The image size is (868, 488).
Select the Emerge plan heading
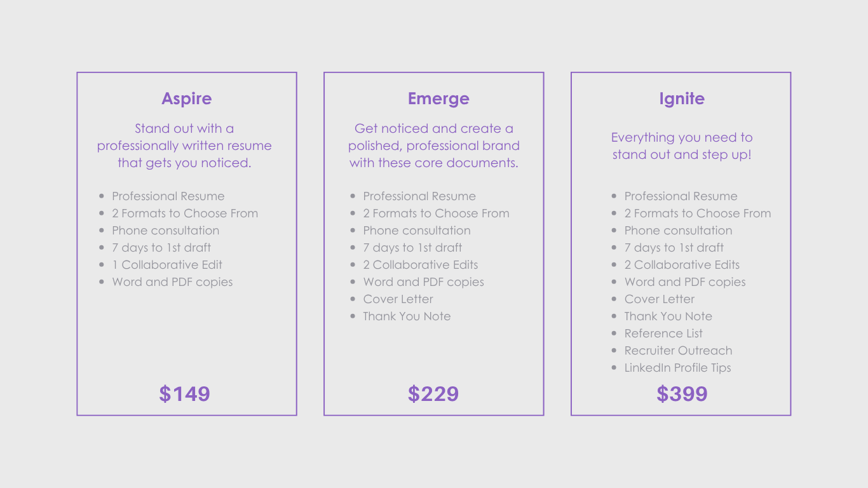pos(438,98)
